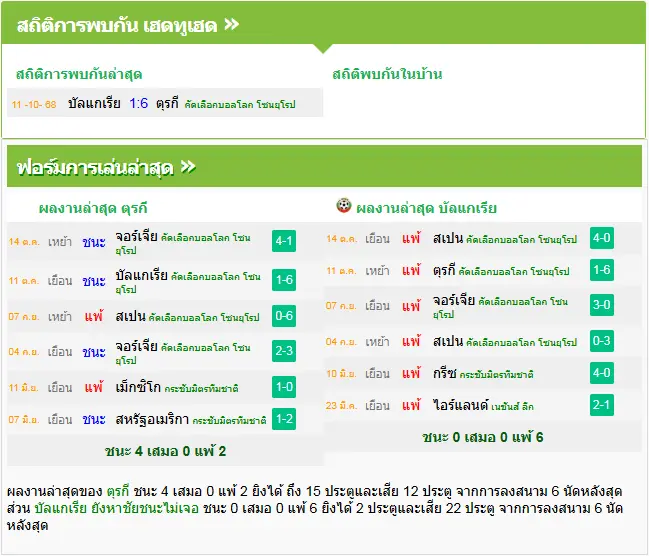The image size is (649, 556).
Task: Click ชนะ 4 เสมอ 0 แพ้ 2 summary
Action: point(165,451)
